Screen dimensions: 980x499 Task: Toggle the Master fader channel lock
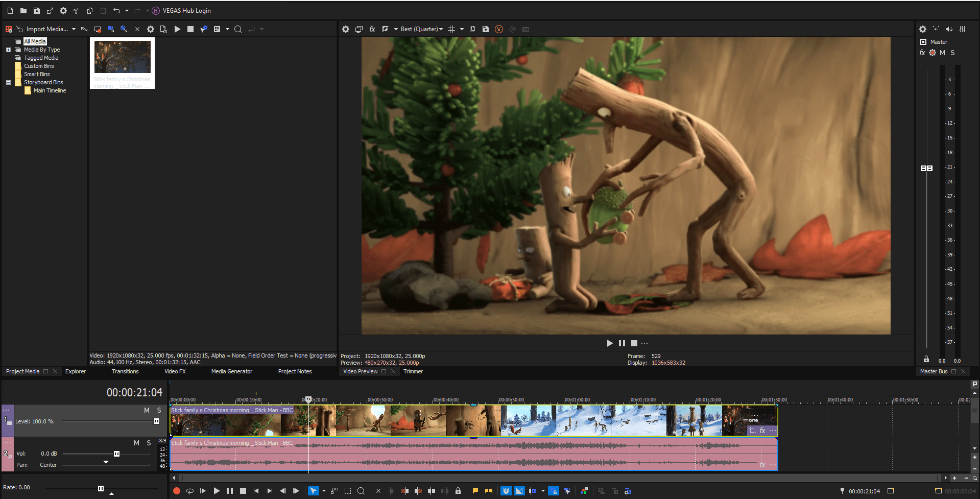click(x=926, y=359)
